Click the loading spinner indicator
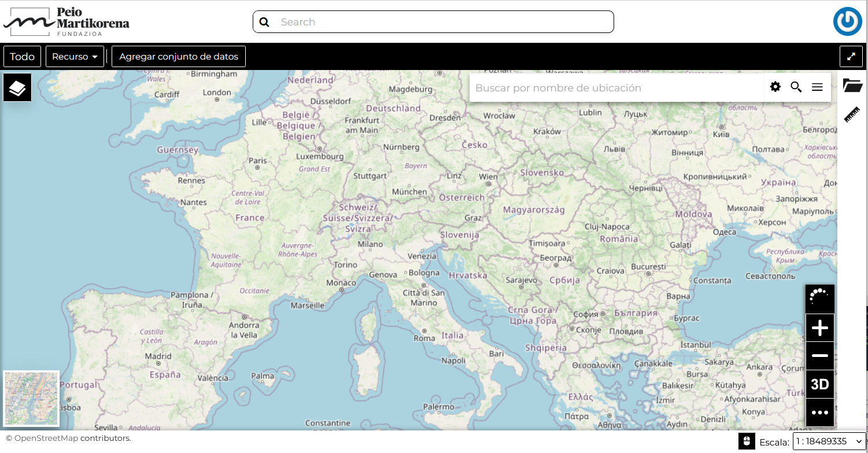 (820, 299)
